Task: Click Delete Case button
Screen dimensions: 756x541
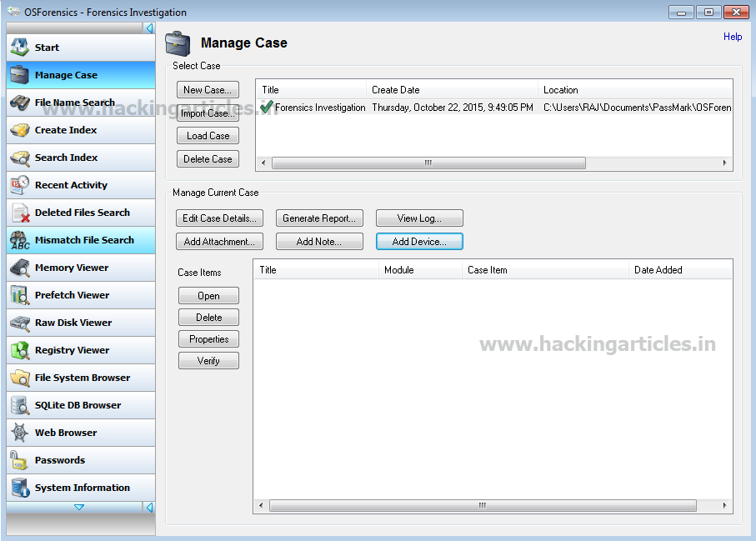Action: coord(208,159)
